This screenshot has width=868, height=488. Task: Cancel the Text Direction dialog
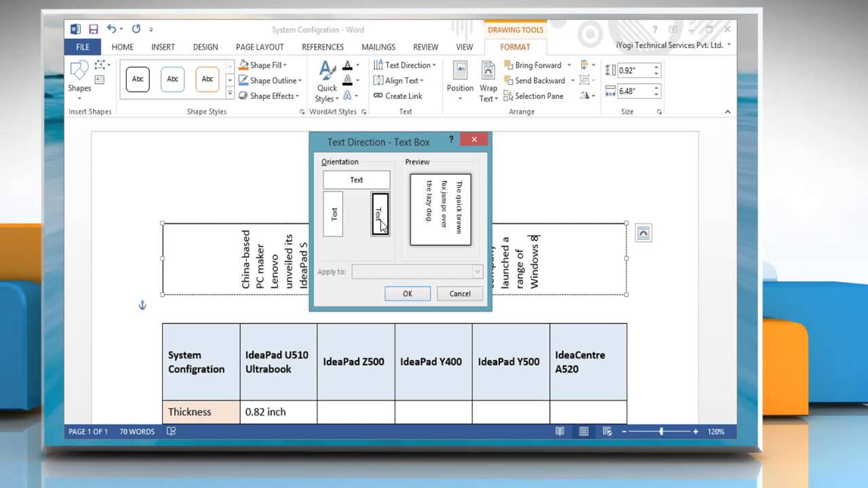click(460, 293)
